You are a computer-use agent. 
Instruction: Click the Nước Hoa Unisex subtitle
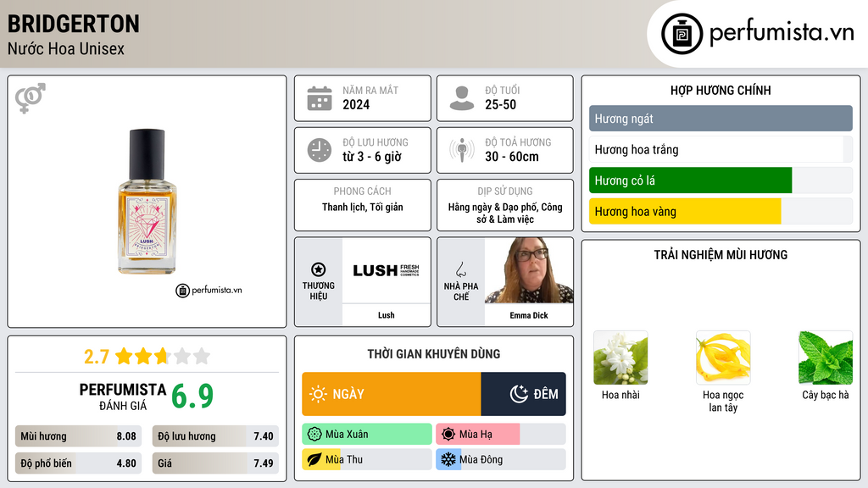[x=66, y=48]
